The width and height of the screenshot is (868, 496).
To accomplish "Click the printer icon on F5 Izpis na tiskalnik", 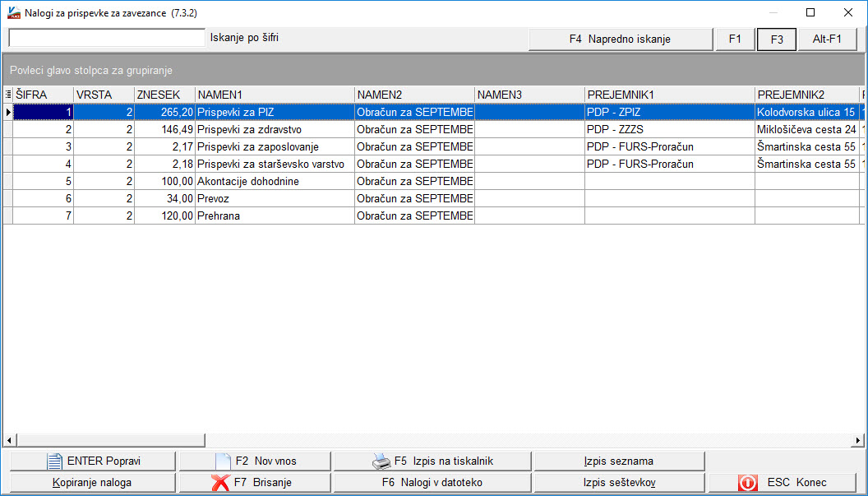I will tap(381, 461).
